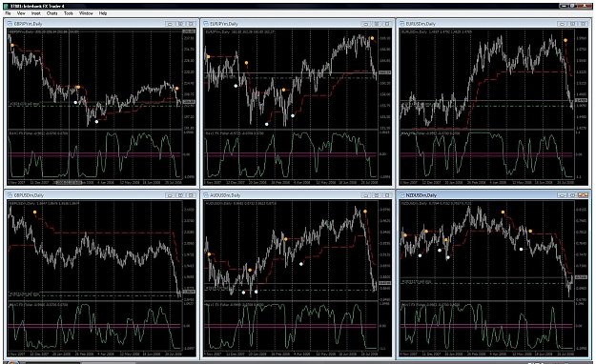Click the Interbank FX Trader 4 title bar text
The height and width of the screenshot is (364, 596).
(x=37, y=6)
